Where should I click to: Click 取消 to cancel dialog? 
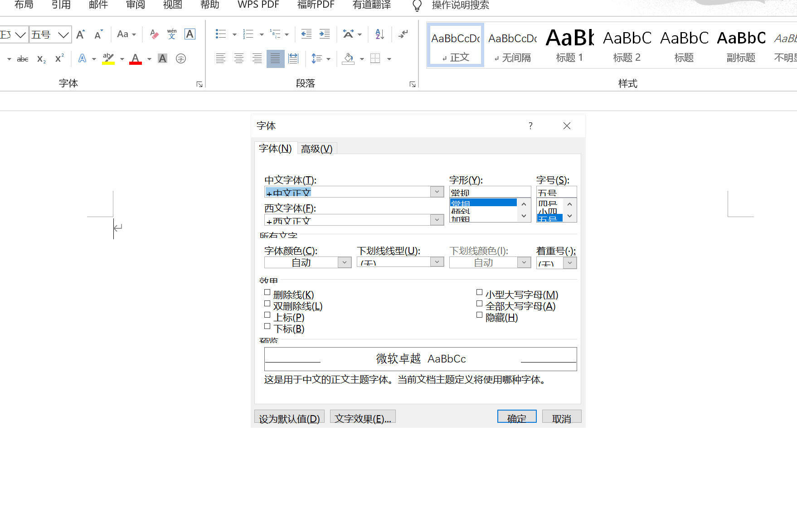click(562, 417)
